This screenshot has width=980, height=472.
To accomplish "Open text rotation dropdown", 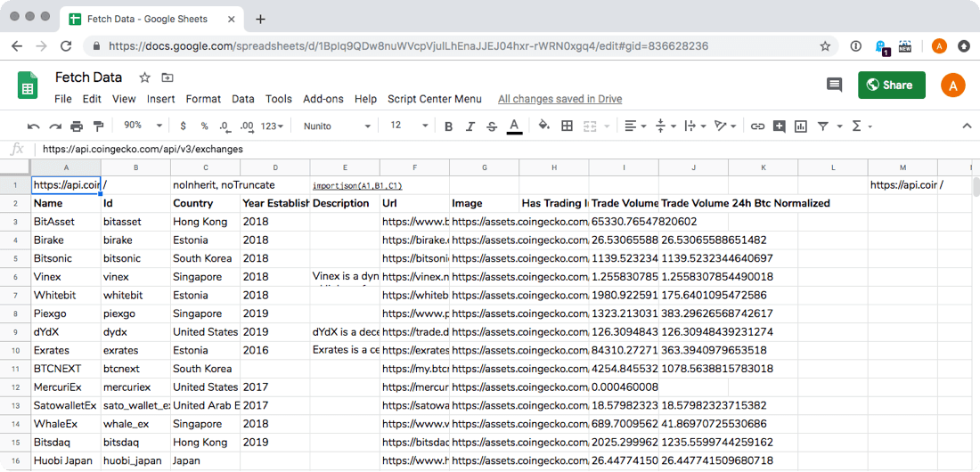I will pyautogui.click(x=725, y=126).
